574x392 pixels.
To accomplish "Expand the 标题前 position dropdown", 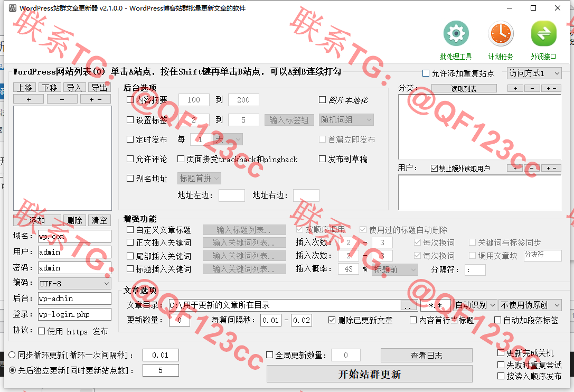I will pyautogui.click(x=395, y=270).
